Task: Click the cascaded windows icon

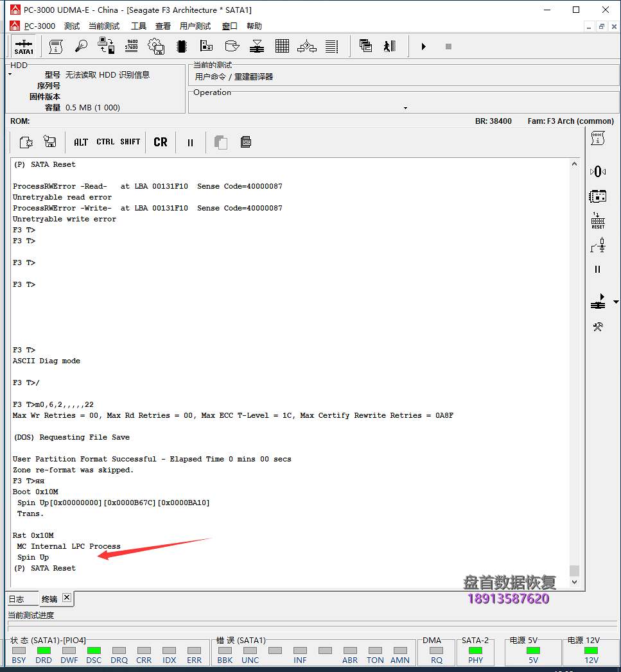Action: (x=365, y=46)
